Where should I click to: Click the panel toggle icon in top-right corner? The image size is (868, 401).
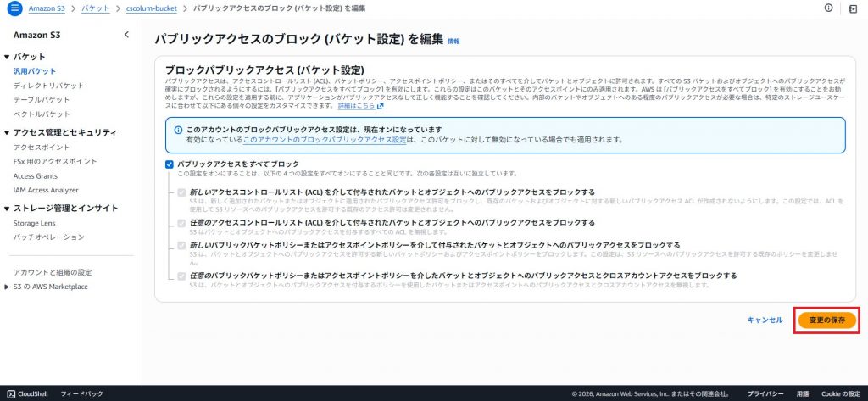click(x=852, y=8)
